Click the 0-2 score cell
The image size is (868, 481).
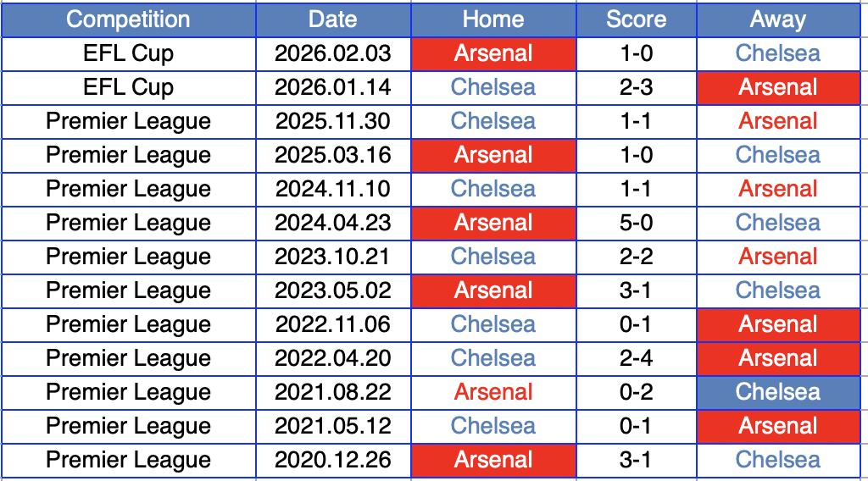coord(636,392)
